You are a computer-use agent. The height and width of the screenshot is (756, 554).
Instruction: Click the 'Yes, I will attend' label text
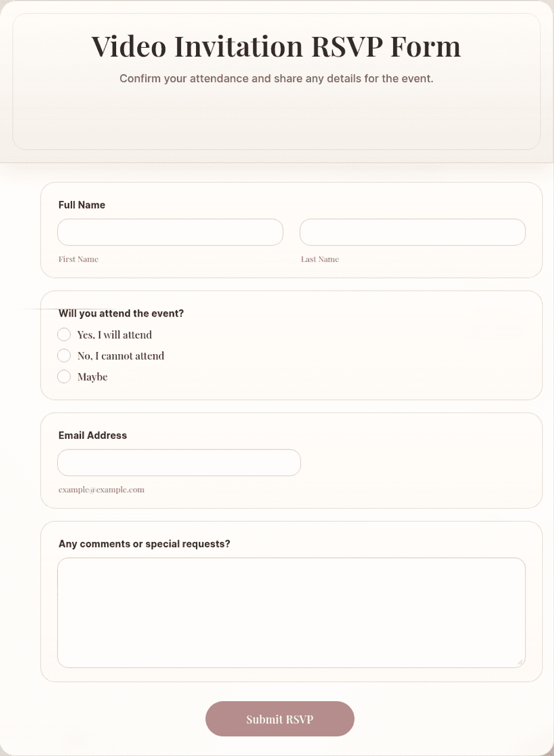[x=114, y=335]
